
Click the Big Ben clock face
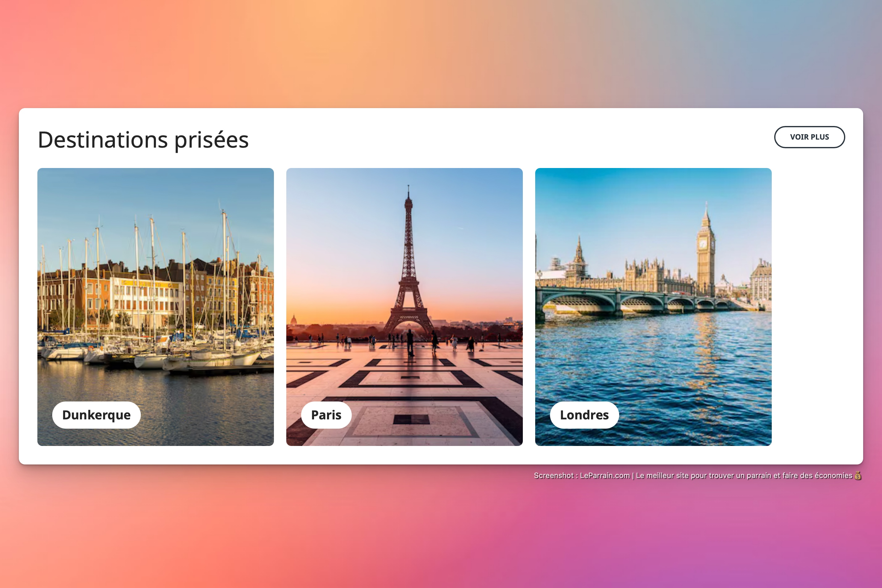(x=703, y=244)
